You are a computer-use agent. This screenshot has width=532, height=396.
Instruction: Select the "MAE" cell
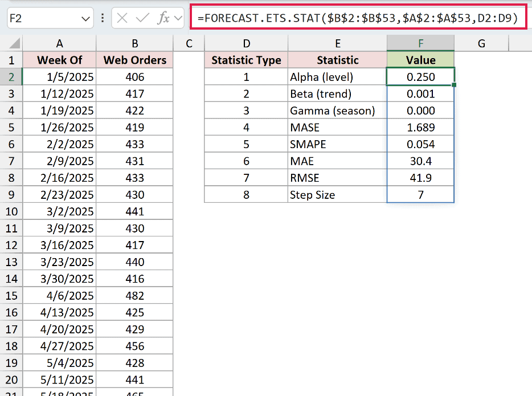click(338, 161)
